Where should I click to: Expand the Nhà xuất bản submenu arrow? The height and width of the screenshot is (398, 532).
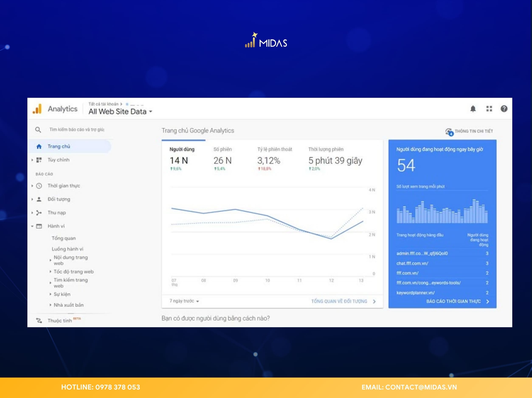[x=50, y=305]
